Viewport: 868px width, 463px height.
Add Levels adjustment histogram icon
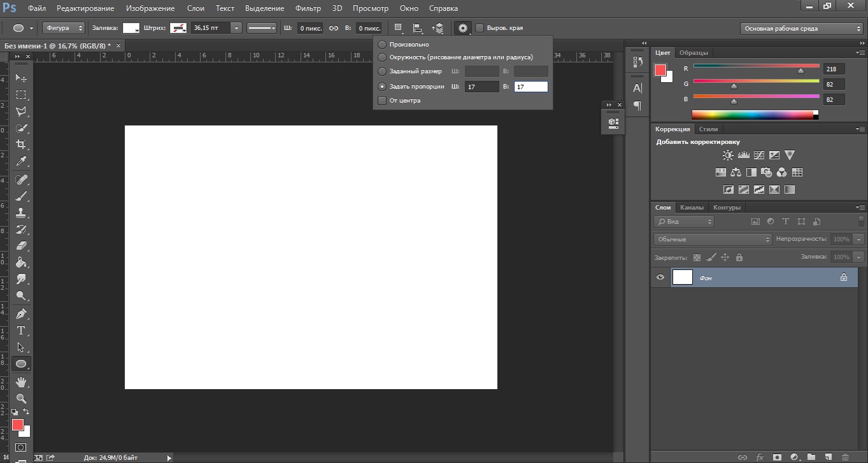pyautogui.click(x=743, y=155)
